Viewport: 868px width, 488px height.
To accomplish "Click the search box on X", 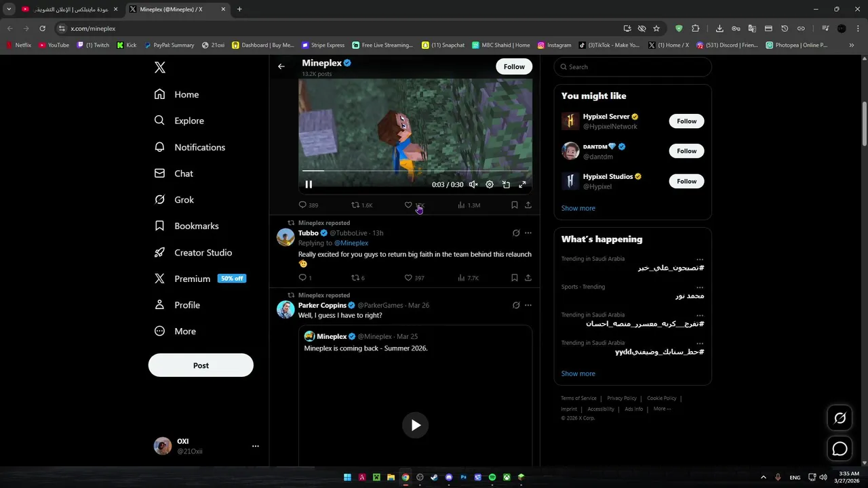I will point(633,67).
